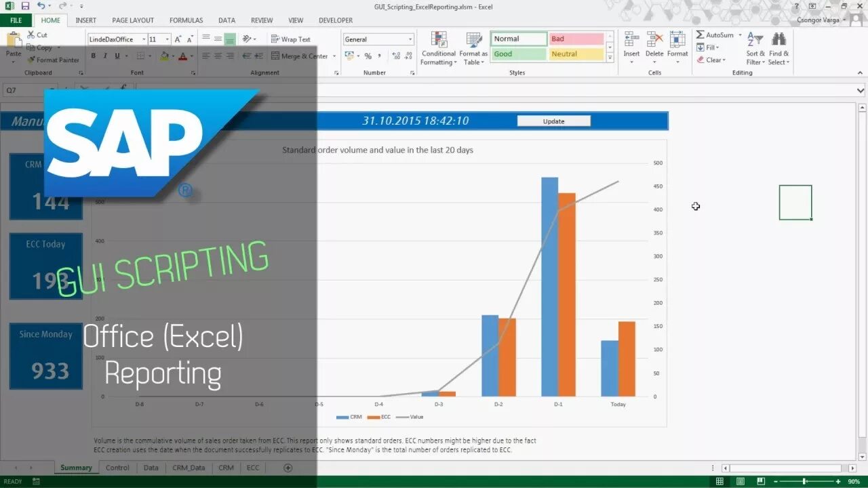Screen dimensions: 868x488
Task: Open the Format as Table gallery
Action: pos(473,48)
